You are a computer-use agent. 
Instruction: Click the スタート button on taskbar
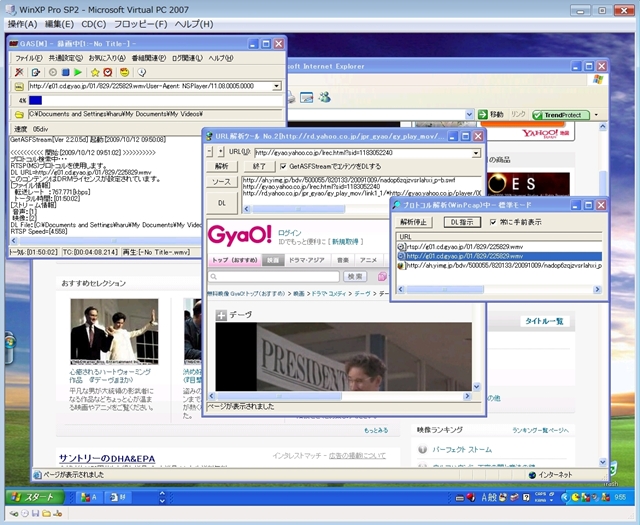click(35, 497)
